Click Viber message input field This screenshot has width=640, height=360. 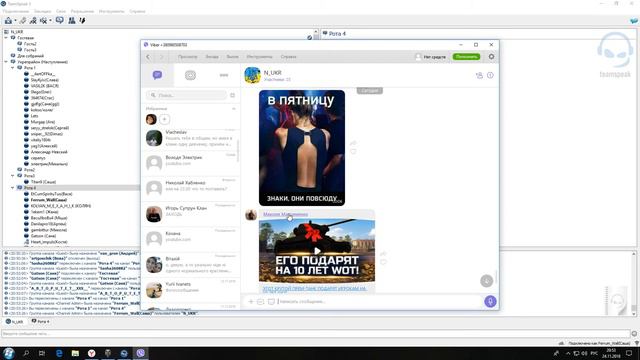point(379,302)
